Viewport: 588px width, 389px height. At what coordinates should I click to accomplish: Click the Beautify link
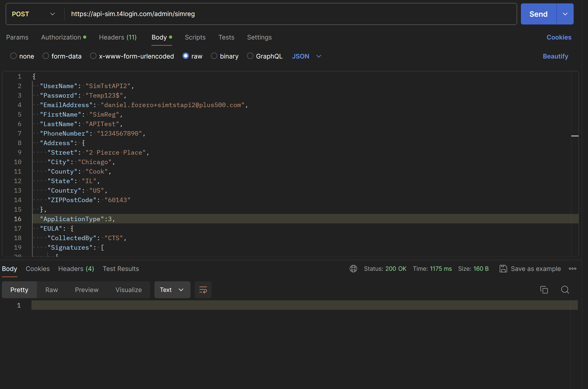[x=555, y=56]
